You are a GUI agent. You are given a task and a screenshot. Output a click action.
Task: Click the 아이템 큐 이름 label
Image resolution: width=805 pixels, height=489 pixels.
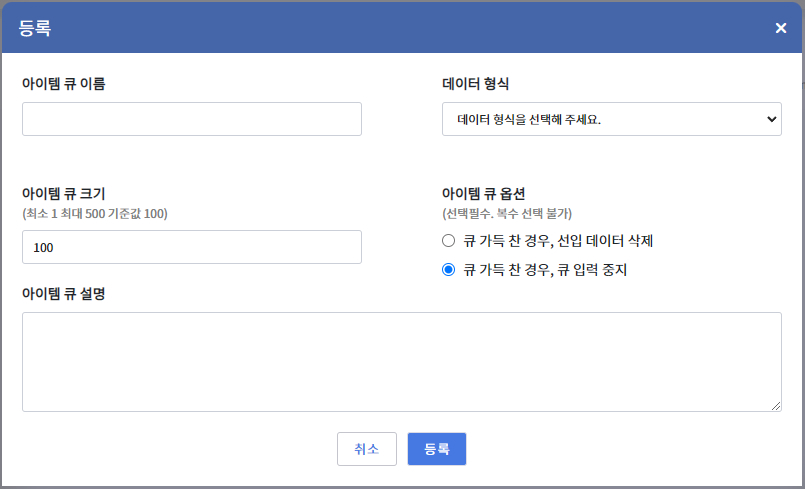point(64,84)
